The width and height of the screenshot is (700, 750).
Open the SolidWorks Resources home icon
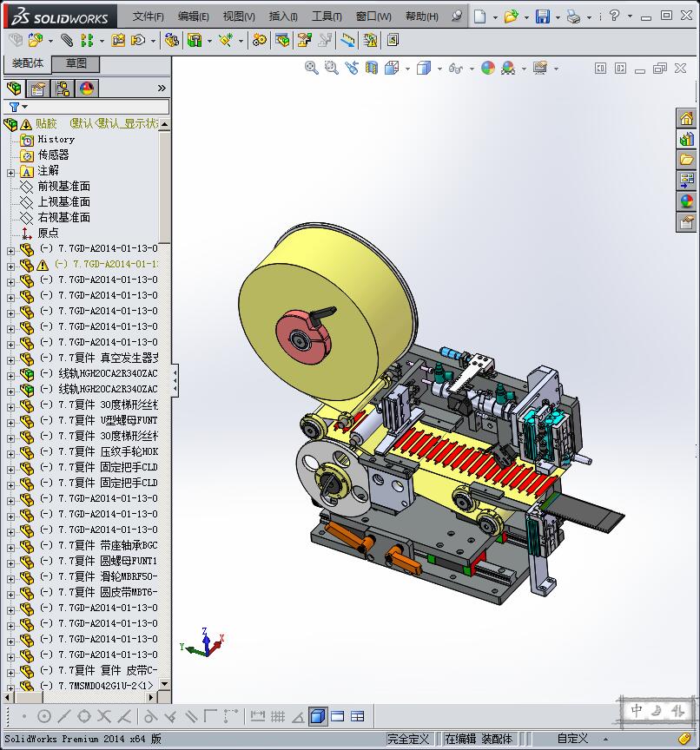[x=686, y=118]
